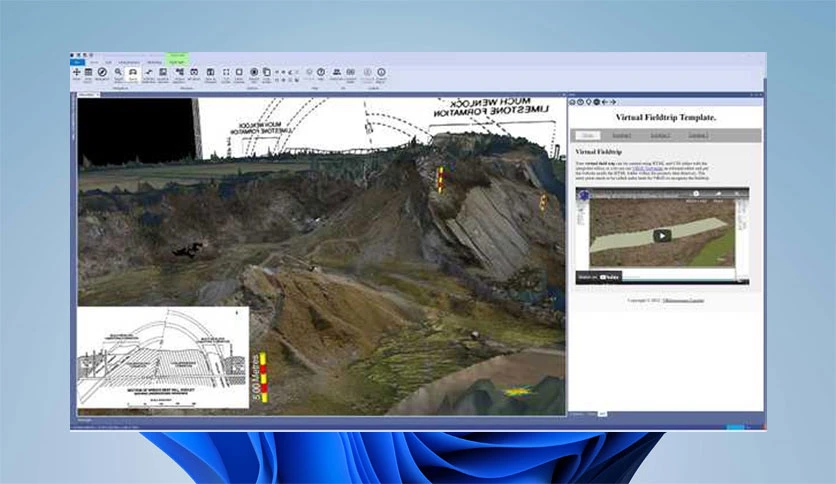836x484 pixels.
Task: Open Location 3 tab in fieldtrip page
Action: coord(698,135)
